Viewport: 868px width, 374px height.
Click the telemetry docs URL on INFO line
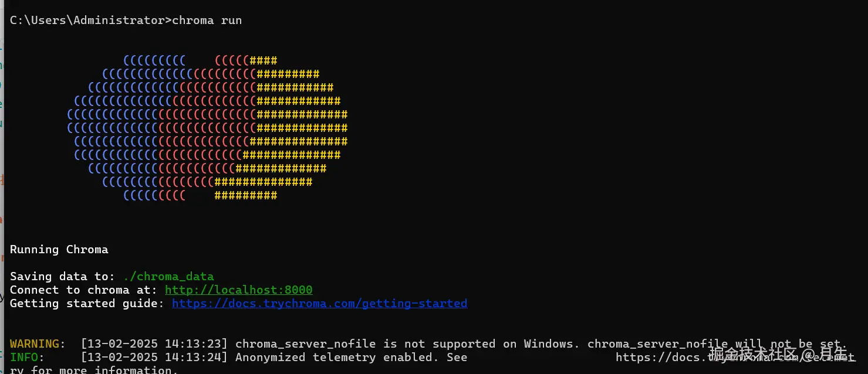[657, 357]
